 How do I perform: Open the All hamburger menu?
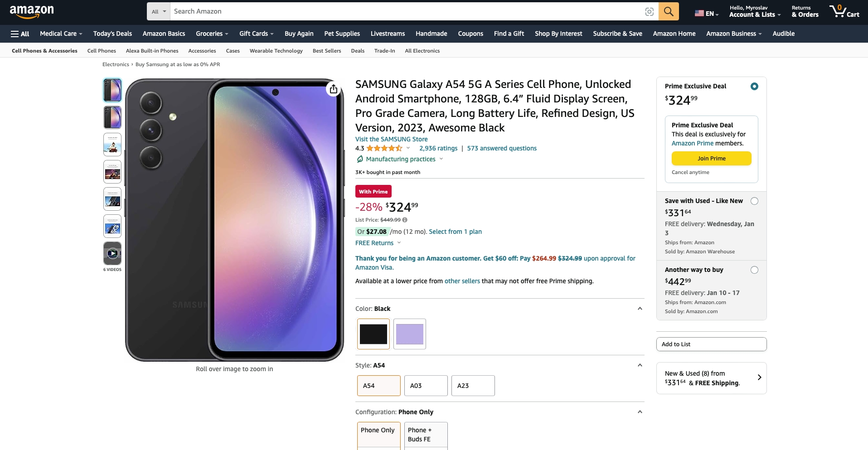tap(20, 34)
